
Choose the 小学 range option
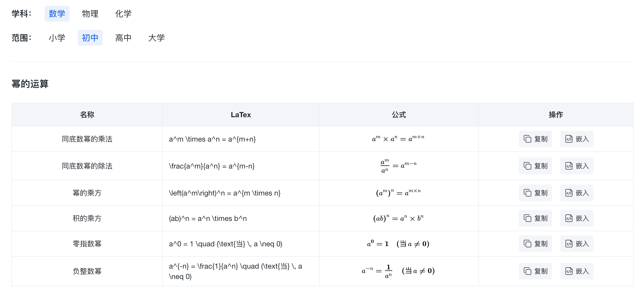tap(57, 38)
